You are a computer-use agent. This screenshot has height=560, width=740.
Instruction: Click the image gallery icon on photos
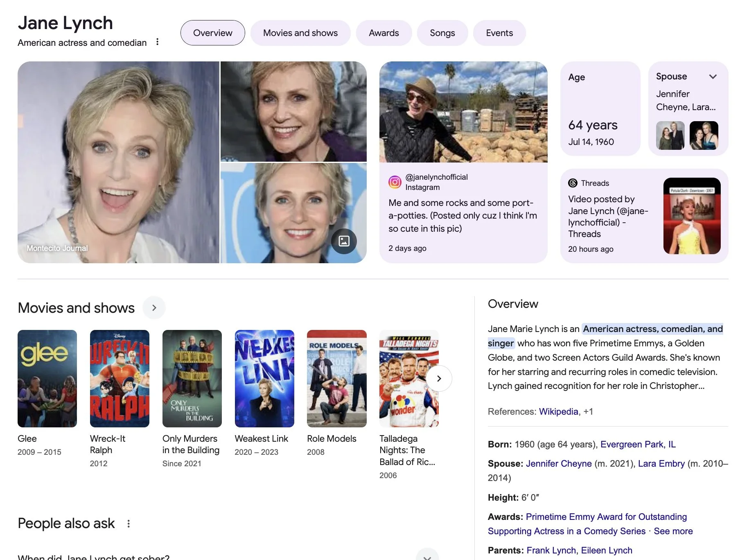tap(344, 241)
